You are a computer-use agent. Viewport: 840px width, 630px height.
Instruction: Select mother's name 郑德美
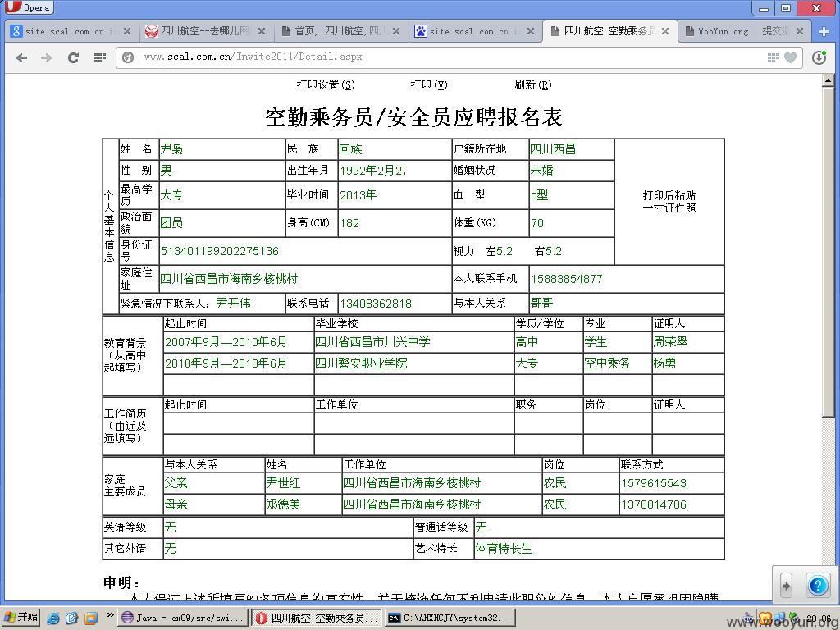[x=283, y=504]
